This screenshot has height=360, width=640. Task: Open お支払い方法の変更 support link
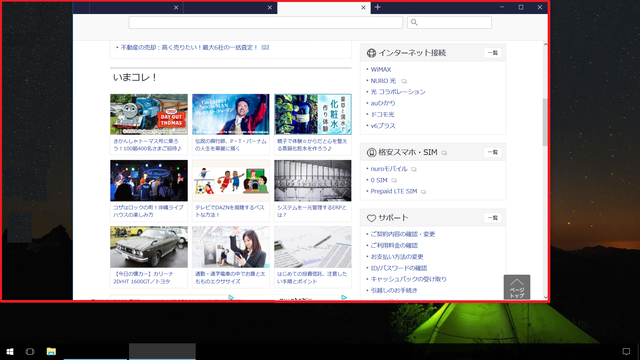(397, 257)
